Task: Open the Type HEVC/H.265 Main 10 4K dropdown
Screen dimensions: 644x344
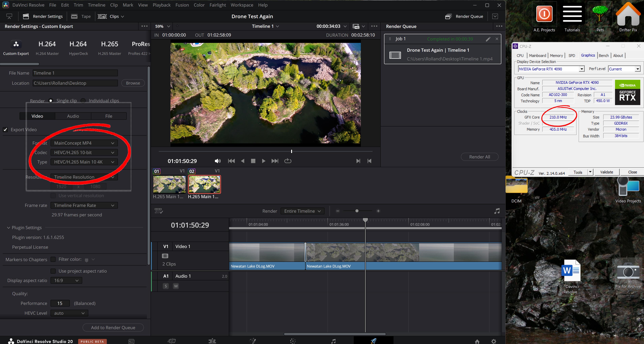Action: pos(84,162)
